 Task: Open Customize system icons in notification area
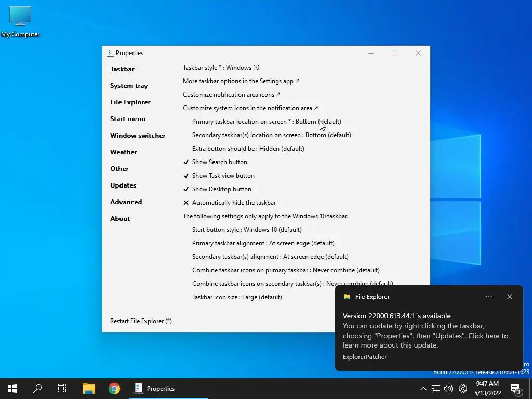coord(250,108)
